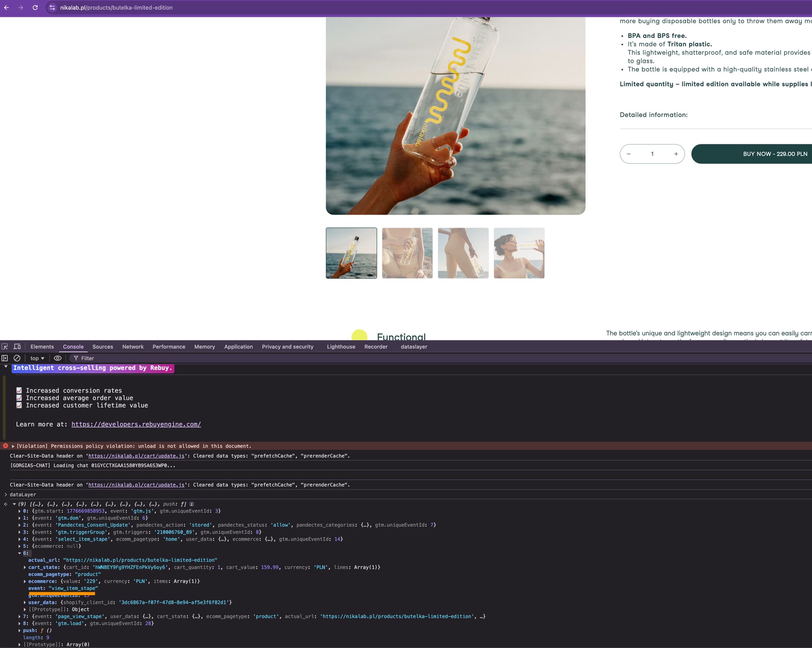The image size is (812, 648).
Task: Decrease quantity with the minus button
Action: point(628,154)
